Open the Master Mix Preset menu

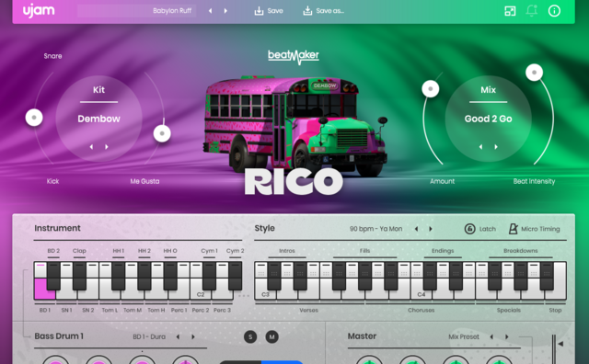point(464,336)
